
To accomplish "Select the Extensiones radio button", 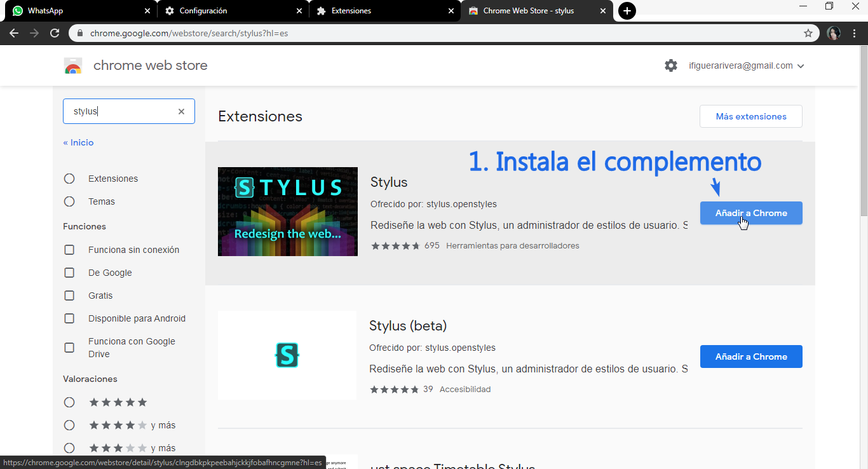I will (x=69, y=179).
